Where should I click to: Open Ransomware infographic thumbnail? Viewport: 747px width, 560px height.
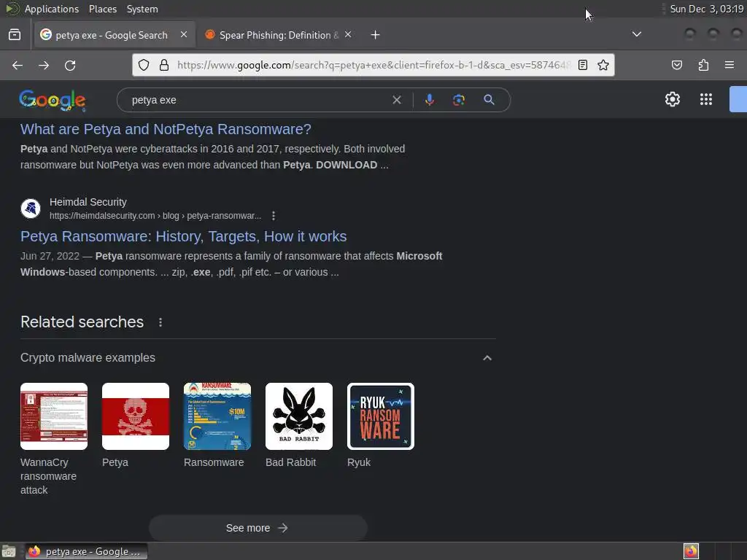pos(217,416)
